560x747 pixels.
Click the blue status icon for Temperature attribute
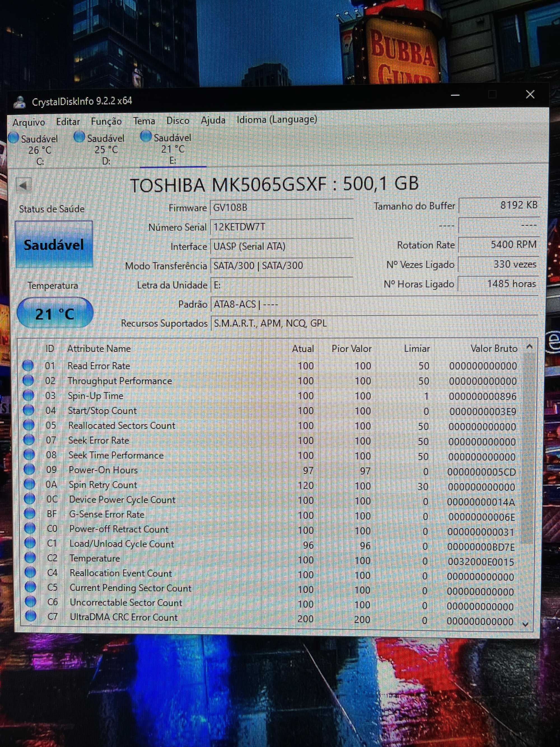[30, 558]
